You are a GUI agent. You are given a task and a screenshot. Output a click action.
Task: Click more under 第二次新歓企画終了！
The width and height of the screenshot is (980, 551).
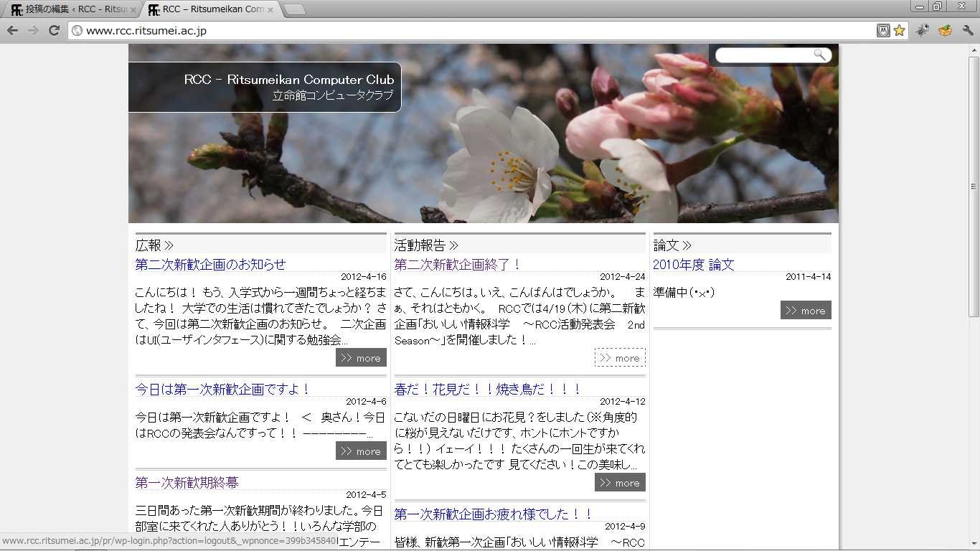[620, 357]
